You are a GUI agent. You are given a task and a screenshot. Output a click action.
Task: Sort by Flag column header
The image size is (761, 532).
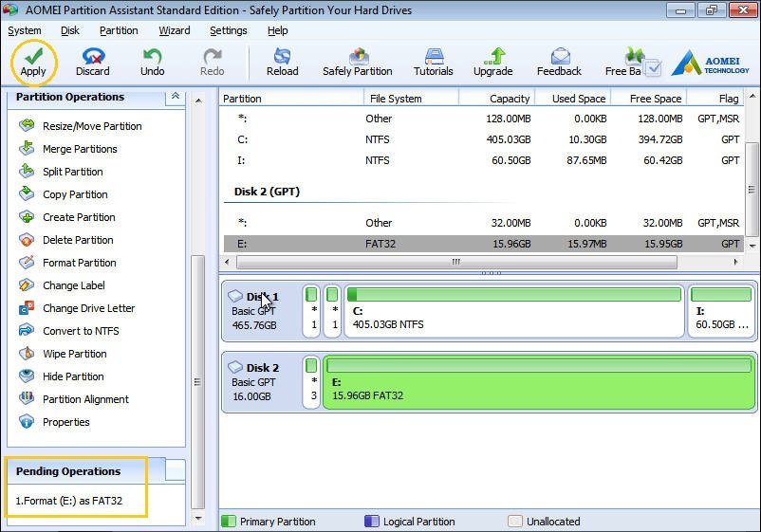click(x=715, y=99)
